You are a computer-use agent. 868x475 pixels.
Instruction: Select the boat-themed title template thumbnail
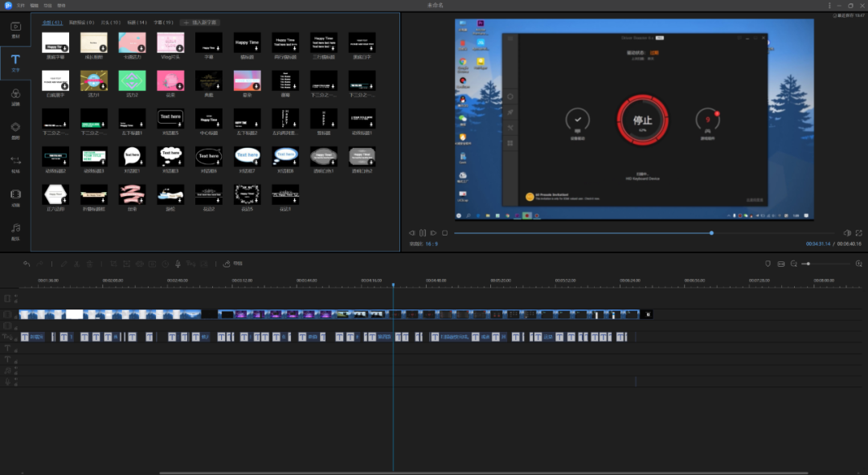170,195
